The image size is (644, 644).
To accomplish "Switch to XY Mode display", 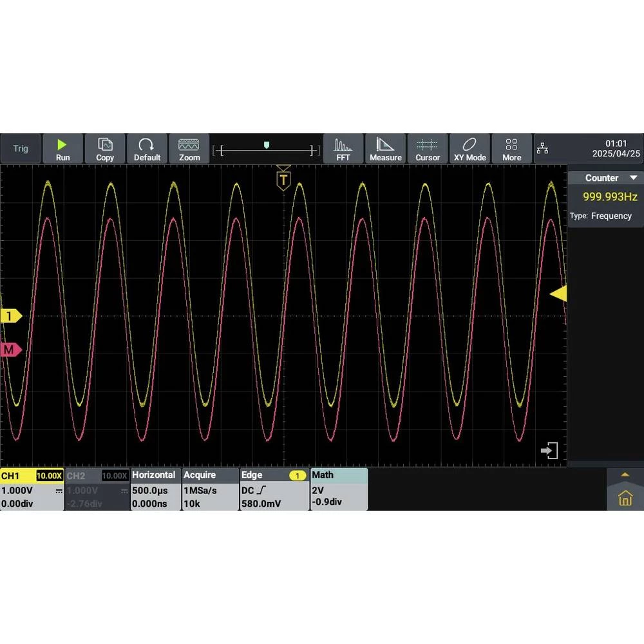I will click(x=469, y=149).
